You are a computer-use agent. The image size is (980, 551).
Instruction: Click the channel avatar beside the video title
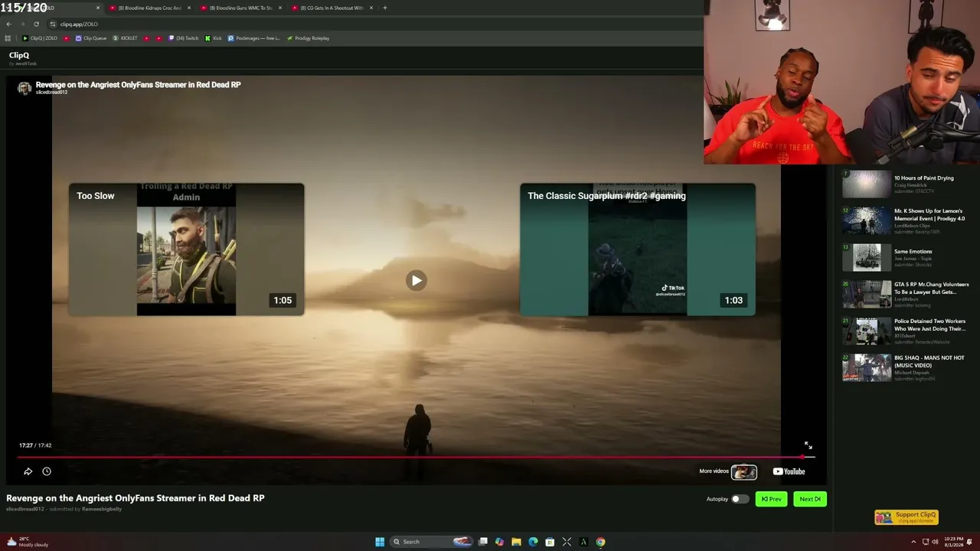[24, 88]
